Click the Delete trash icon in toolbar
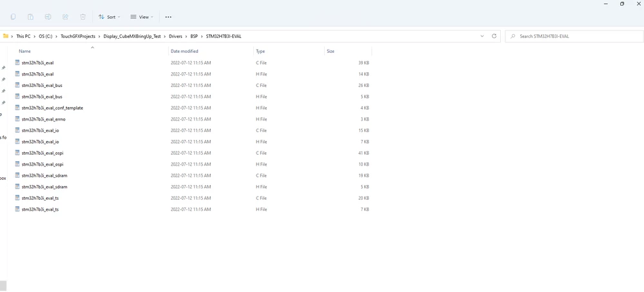Viewport: 644px width, 292px height. tap(83, 17)
